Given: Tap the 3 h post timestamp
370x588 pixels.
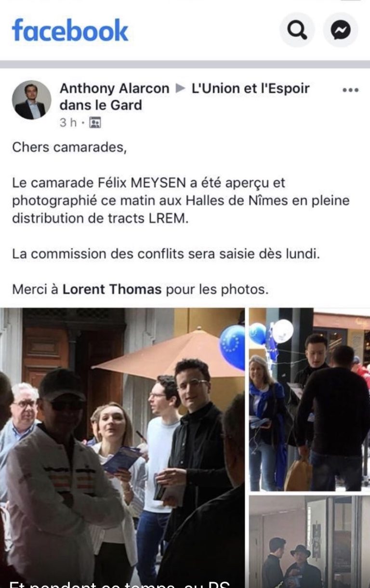Looking at the screenshot, I should pos(68,123).
